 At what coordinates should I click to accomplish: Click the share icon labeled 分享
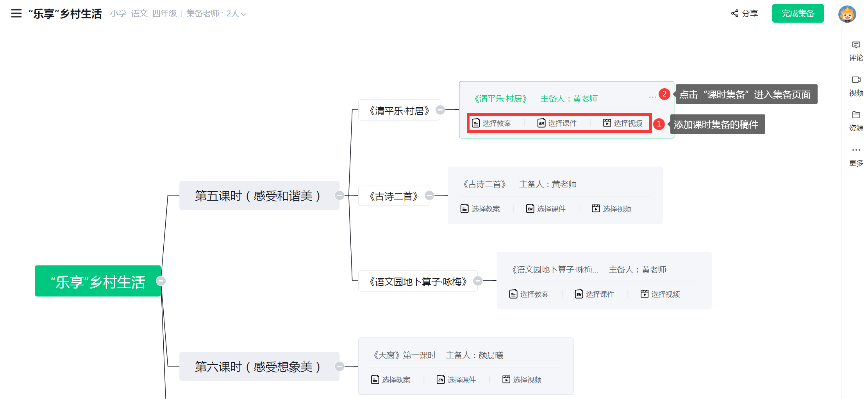coord(744,14)
